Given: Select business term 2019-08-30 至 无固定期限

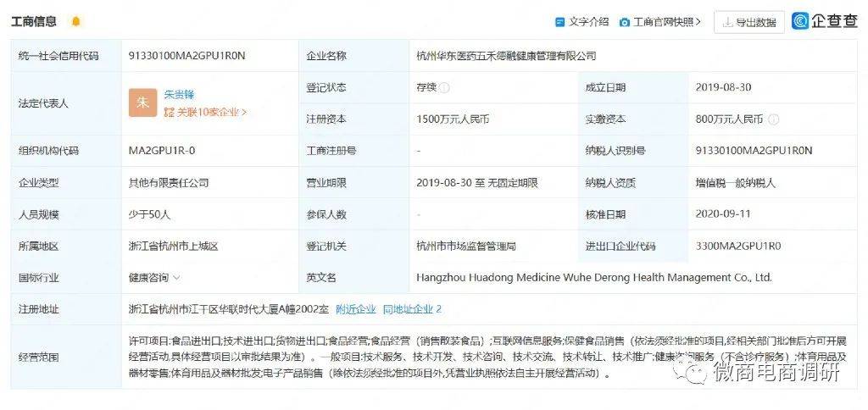Looking at the screenshot, I should point(477,182).
